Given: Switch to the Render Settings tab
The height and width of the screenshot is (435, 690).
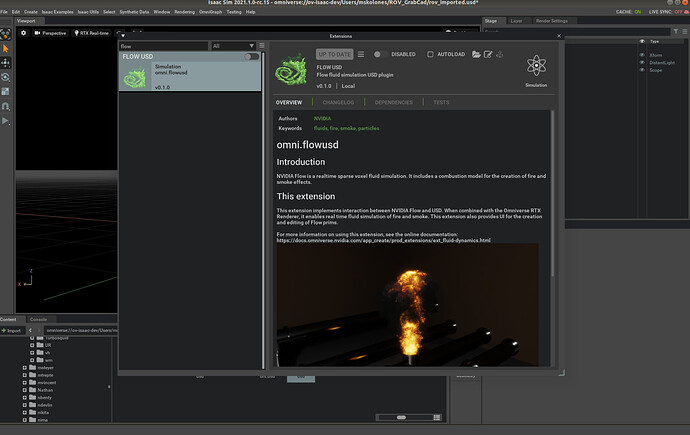Looking at the screenshot, I should [x=551, y=21].
